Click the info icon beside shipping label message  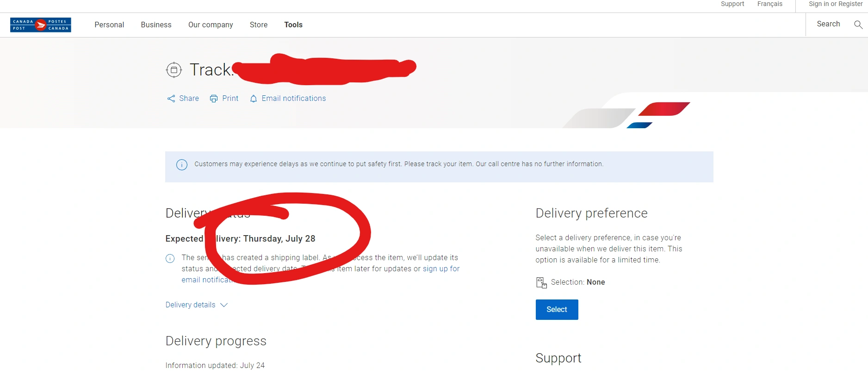tap(170, 258)
